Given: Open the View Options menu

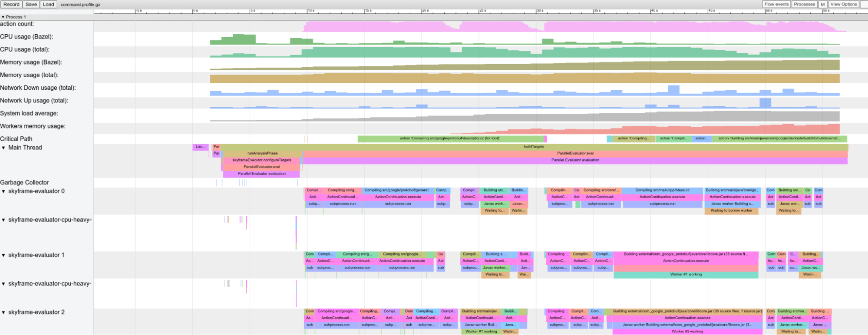Looking at the screenshot, I should coord(844,4).
